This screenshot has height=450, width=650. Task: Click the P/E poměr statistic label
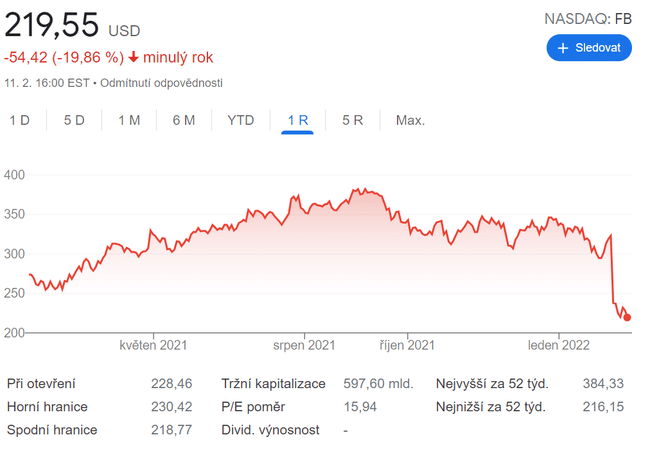coord(253,407)
